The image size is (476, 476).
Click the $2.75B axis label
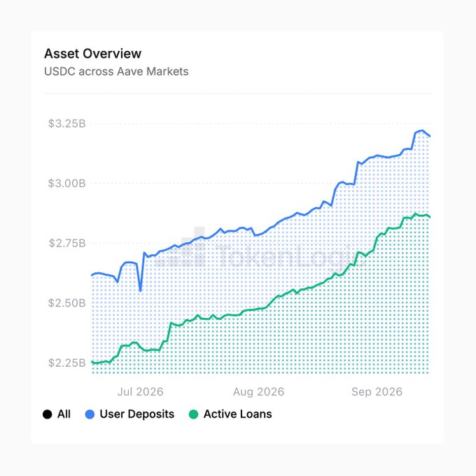pos(67,243)
